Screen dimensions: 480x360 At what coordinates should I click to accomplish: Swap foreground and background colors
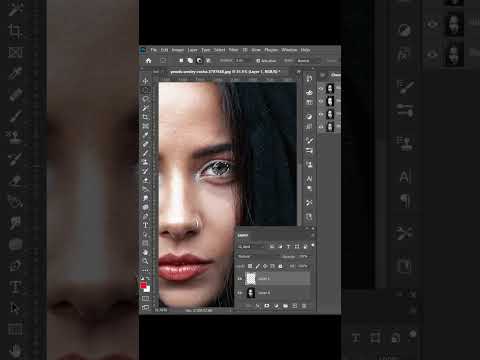click(x=148, y=278)
